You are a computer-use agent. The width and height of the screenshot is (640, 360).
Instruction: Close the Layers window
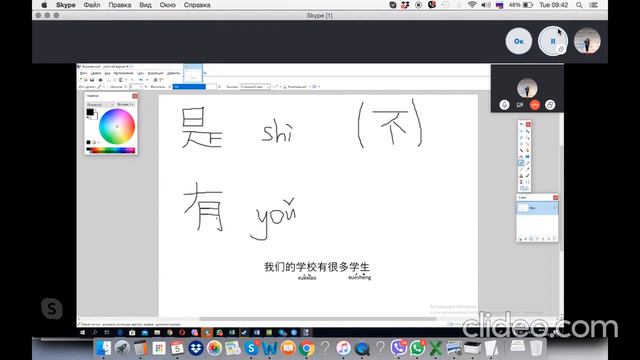tap(555, 198)
